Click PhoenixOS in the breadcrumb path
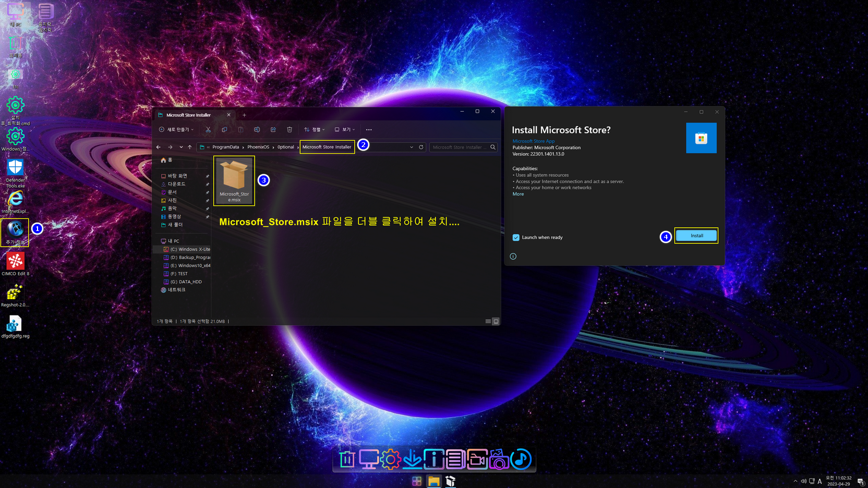This screenshot has width=868, height=488. pyautogui.click(x=258, y=147)
